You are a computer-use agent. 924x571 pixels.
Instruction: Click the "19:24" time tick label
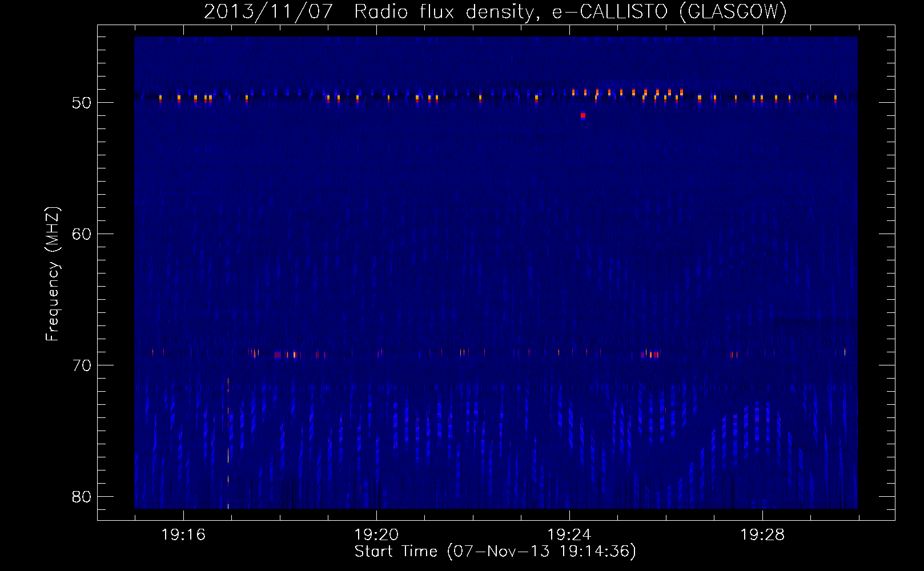569,534
